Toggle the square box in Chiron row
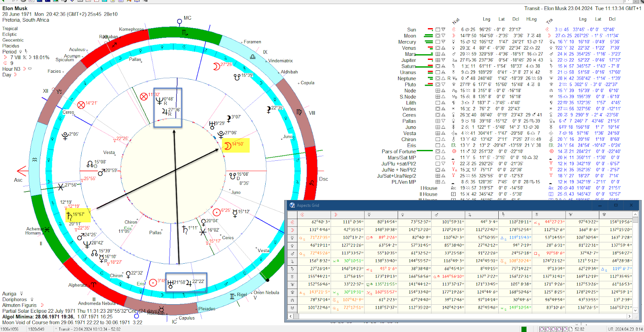The width and height of the screenshot is (644, 332). coord(438,139)
